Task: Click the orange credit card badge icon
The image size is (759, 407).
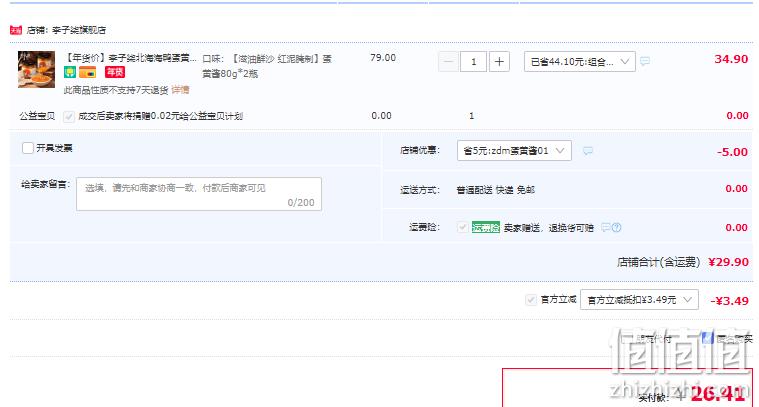Action: tap(88, 73)
